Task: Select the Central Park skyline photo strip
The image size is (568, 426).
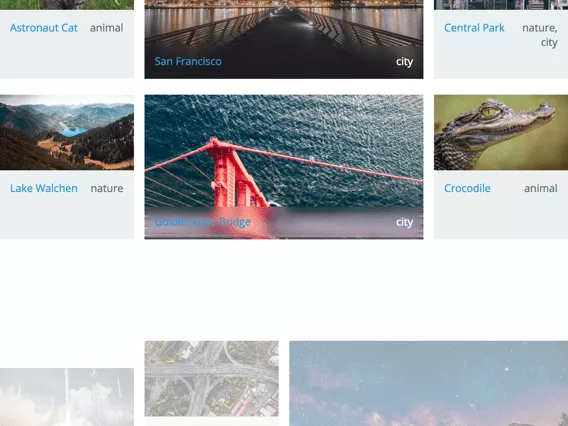Action: click(x=501, y=5)
